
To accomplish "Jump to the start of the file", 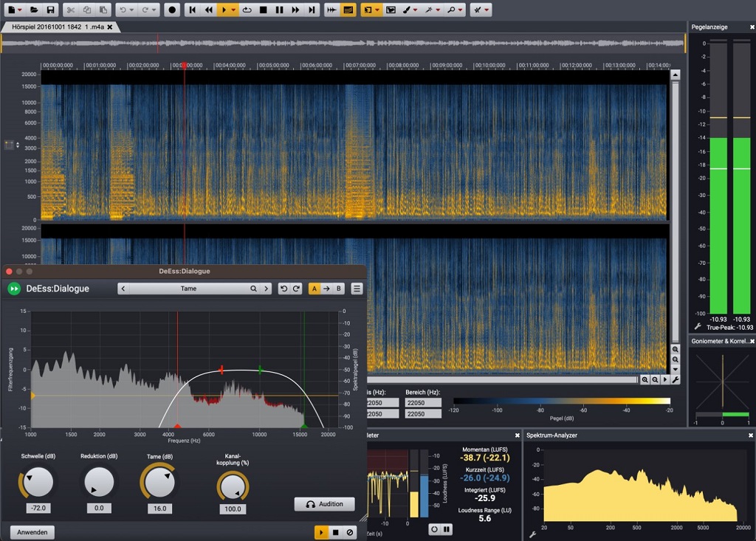I will click(x=193, y=10).
